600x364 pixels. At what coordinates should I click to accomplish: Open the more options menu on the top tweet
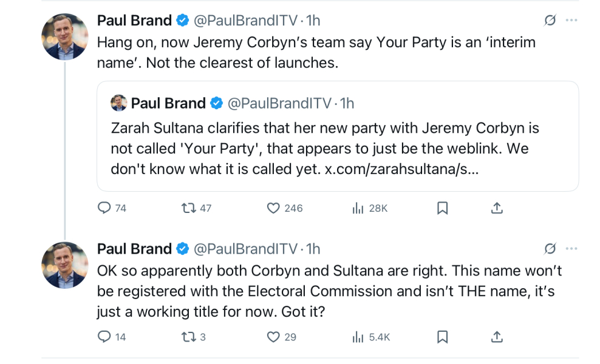click(571, 20)
